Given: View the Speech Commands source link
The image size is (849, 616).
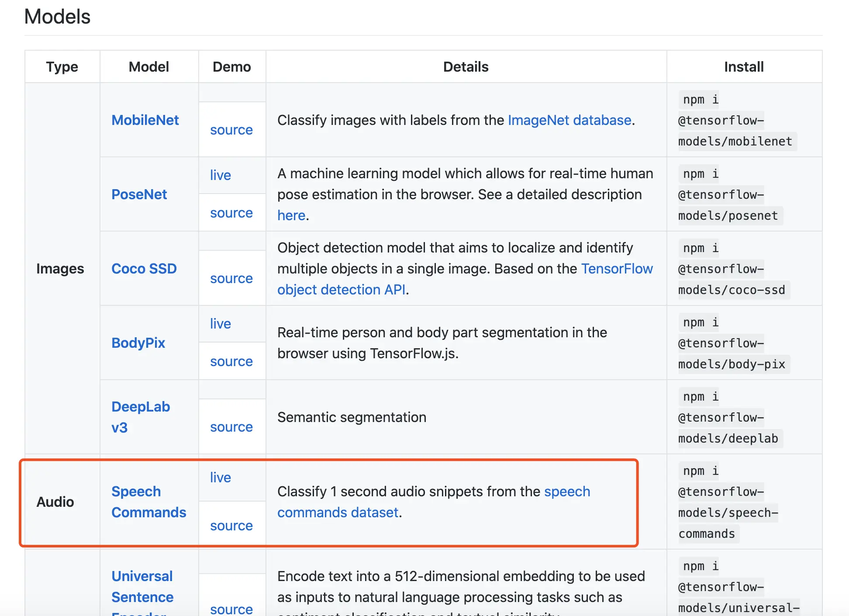Looking at the screenshot, I should (231, 526).
